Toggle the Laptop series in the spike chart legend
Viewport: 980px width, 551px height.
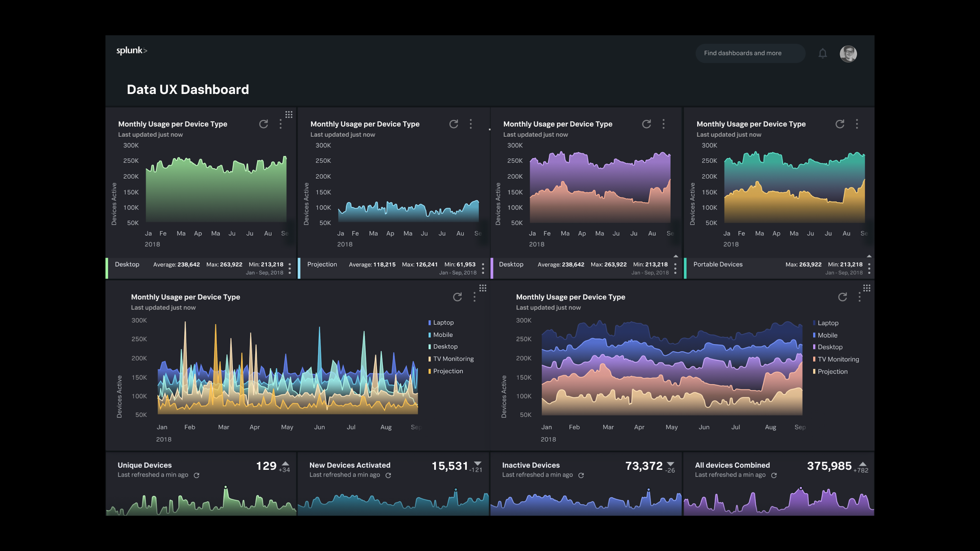443,323
